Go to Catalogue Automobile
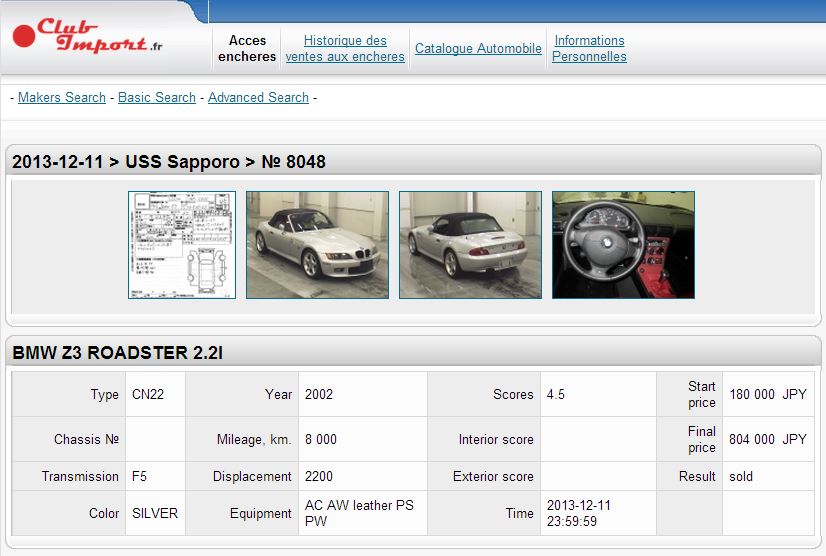 pyautogui.click(x=478, y=48)
